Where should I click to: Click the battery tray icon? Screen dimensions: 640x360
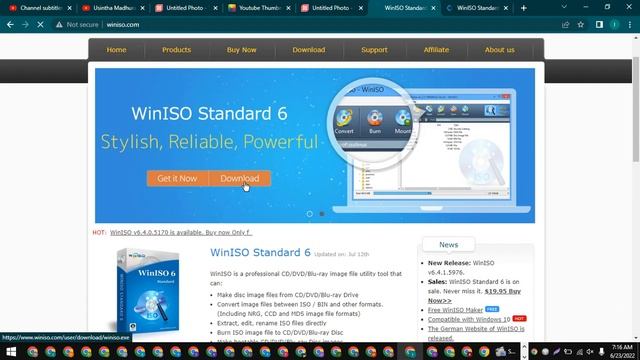568,351
